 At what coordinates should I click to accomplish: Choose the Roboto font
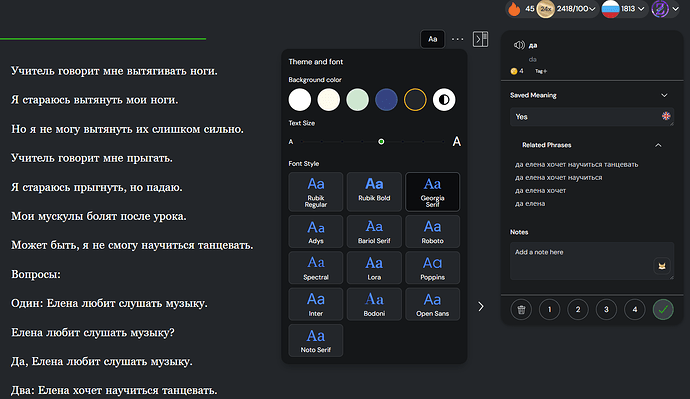click(x=433, y=231)
